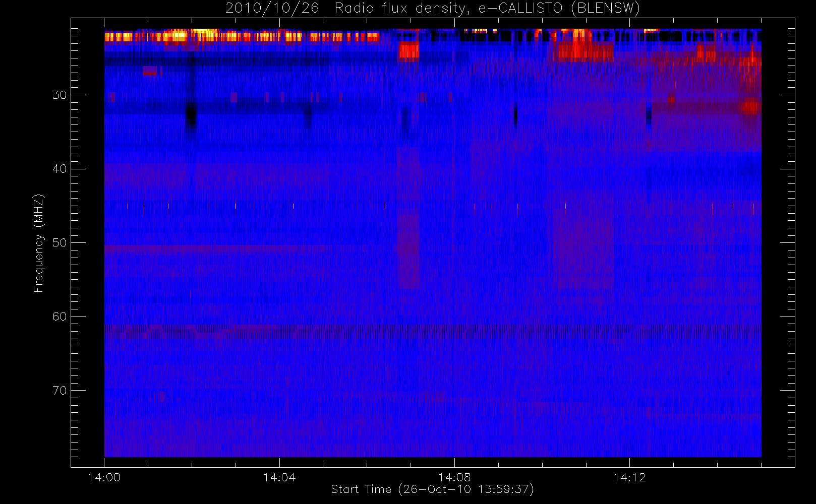Click the plot title "2010/10/26 Radio flux density, e-CALLISTO (BLENSW)"
816x504 pixels.
(432, 8)
